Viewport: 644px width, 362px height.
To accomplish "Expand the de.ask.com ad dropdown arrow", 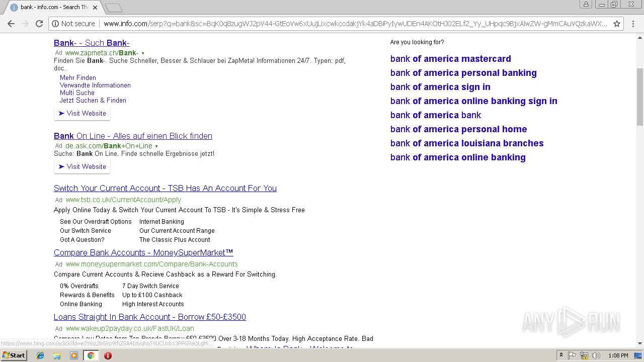I will click(156, 146).
